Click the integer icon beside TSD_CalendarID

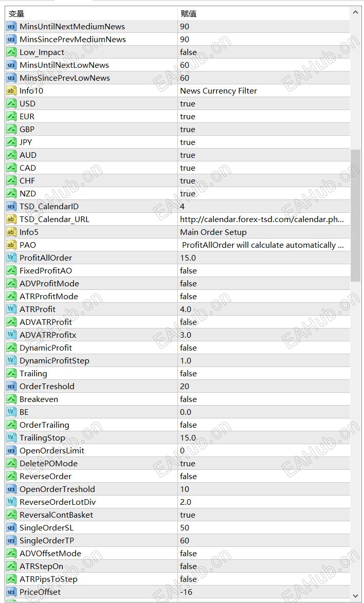[x=11, y=207]
